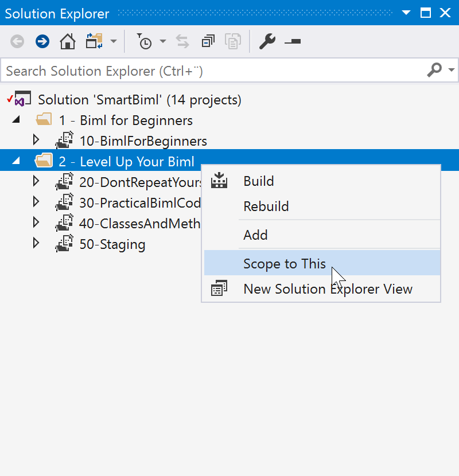The width and height of the screenshot is (459, 476).
Task: Click 'New Solution Explorer View' menu entry
Action: 328,289
